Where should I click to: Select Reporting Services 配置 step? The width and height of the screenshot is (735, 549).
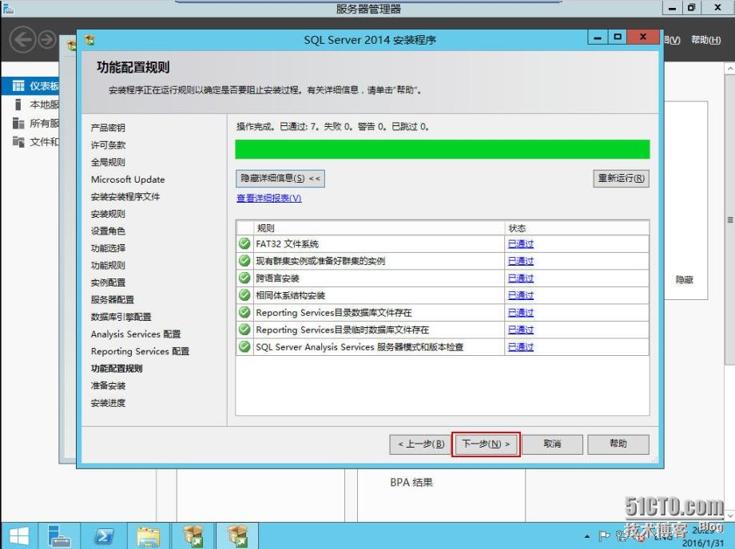(x=140, y=351)
